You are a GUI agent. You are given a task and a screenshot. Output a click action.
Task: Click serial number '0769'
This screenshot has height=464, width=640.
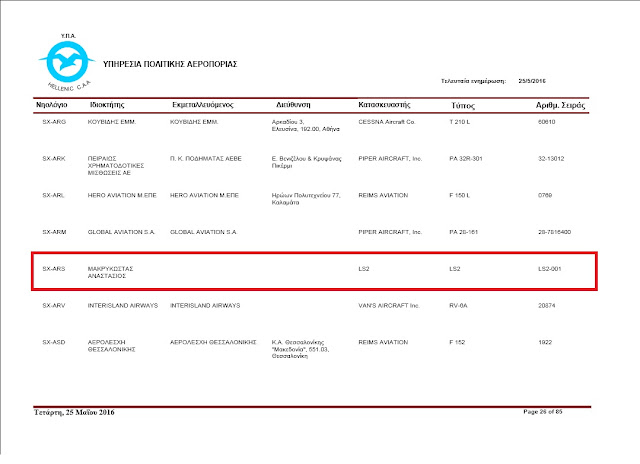pos(545,195)
